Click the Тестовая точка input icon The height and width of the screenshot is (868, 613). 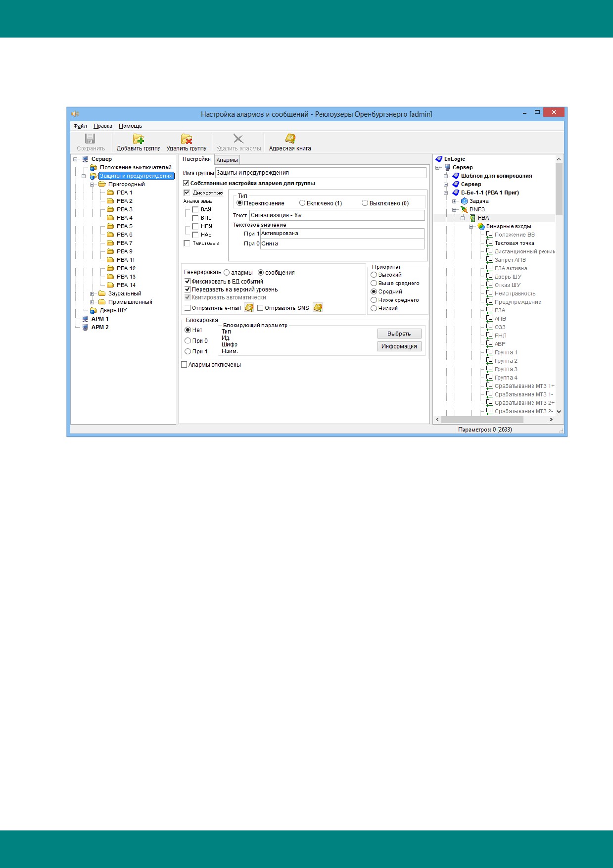click(489, 243)
